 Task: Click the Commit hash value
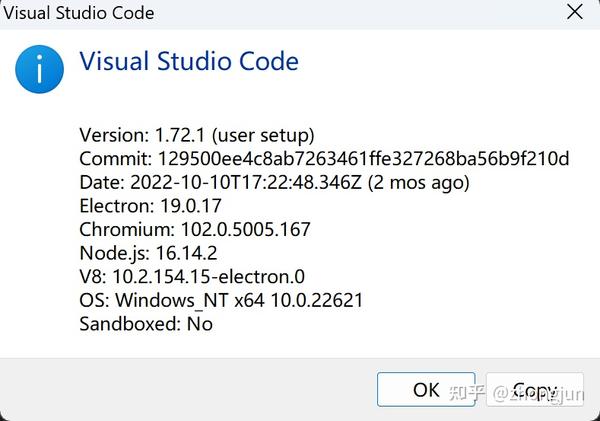(364, 158)
